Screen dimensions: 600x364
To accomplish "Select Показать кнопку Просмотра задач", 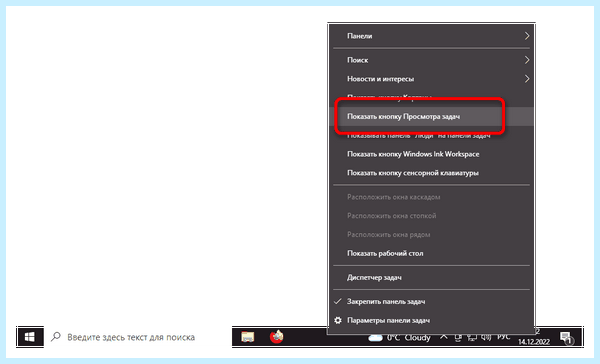I will coord(431,116).
